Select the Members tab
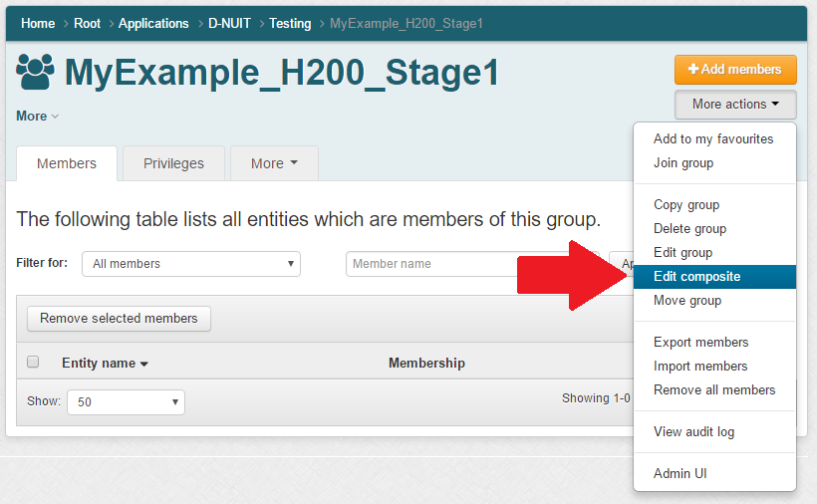 click(x=67, y=163)
